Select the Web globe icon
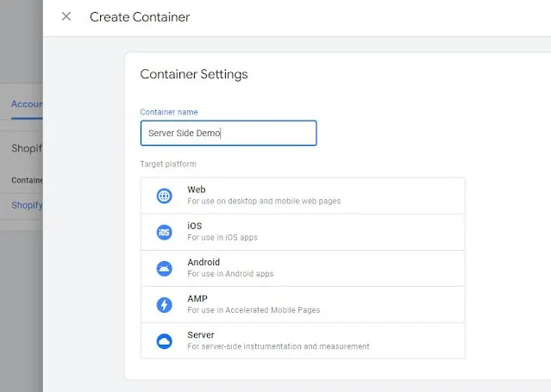Image resolution: width=551 pixels, height=392 pixels. pyautogui.click(x=164, y=196)
